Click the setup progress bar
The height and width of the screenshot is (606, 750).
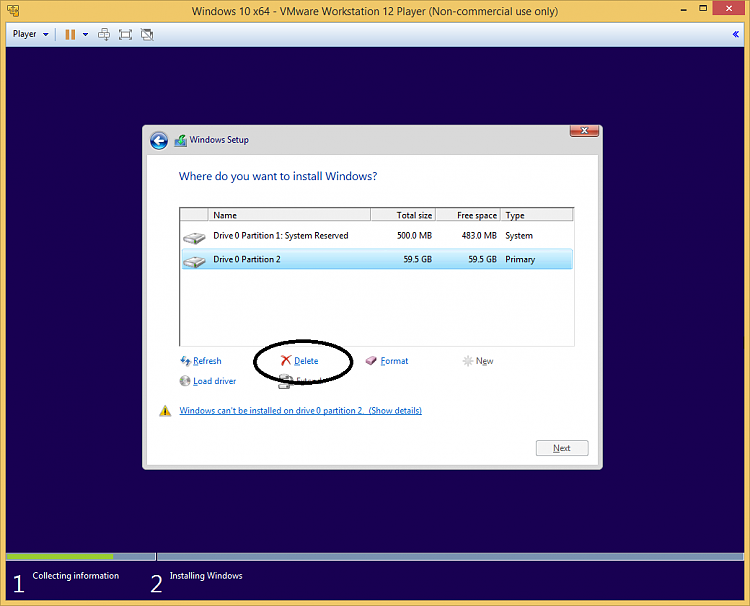[x=375, y=557]
